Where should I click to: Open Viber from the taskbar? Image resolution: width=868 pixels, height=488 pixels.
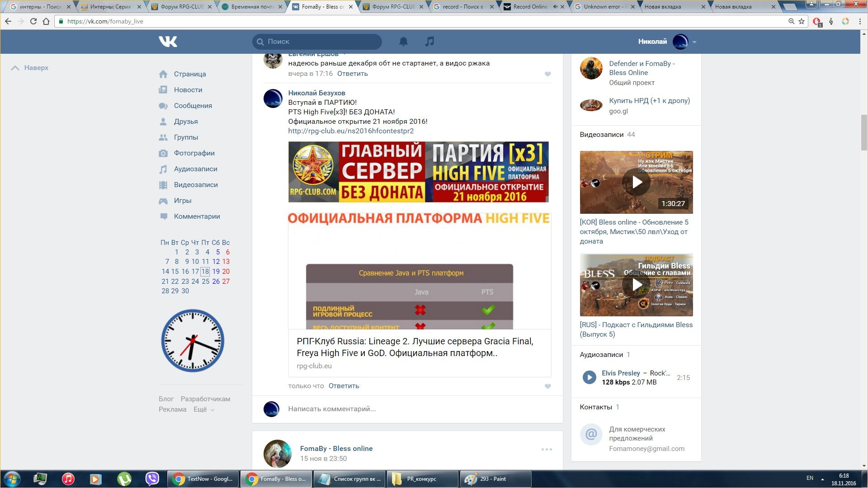click(x=152, y=479)
